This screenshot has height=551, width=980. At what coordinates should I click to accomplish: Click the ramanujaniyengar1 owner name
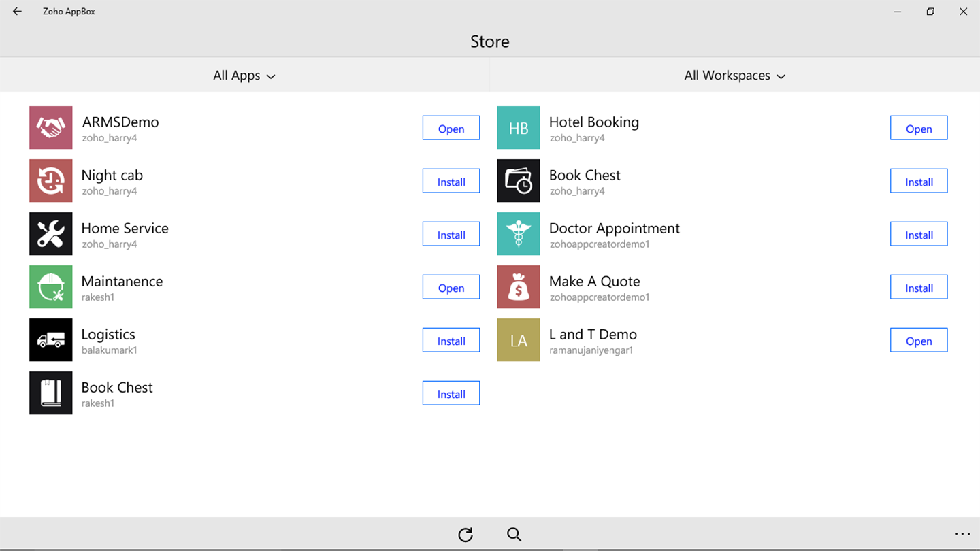point(591,350)
